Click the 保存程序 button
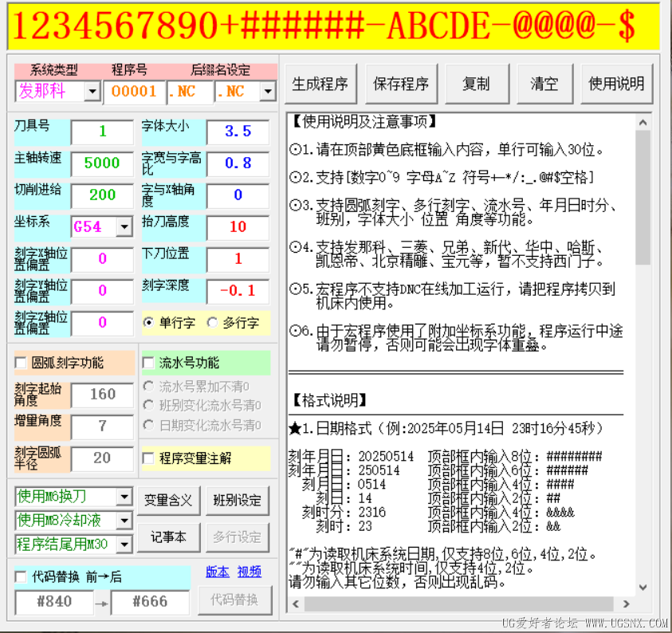 401,84
